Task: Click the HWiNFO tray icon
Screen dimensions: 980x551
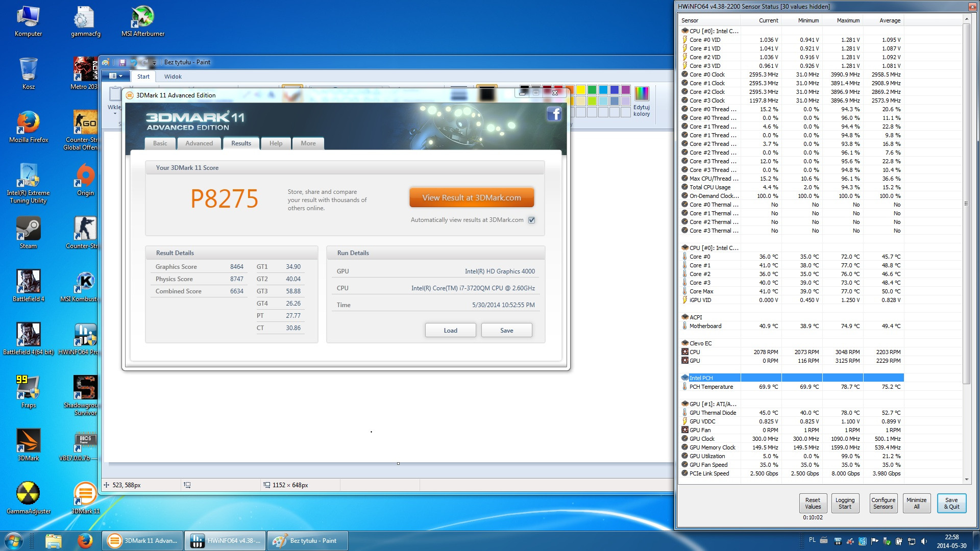Action: click(x=838, y=541)
